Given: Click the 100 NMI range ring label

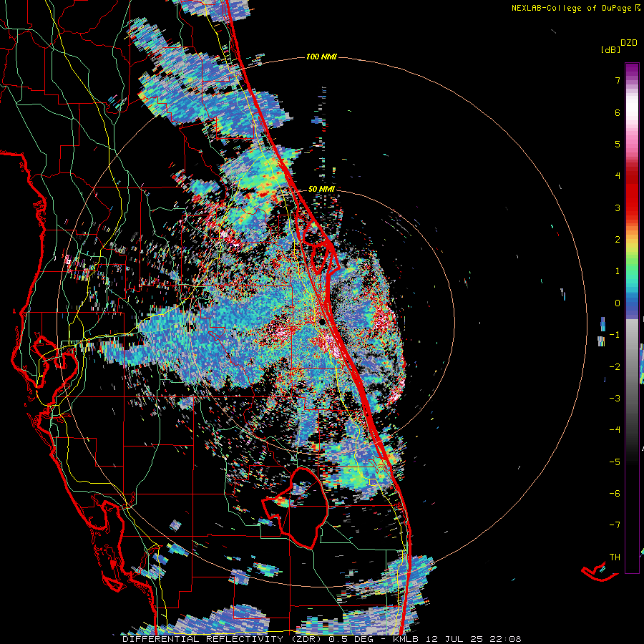Looking at the screenshot, I should (321, 57).
